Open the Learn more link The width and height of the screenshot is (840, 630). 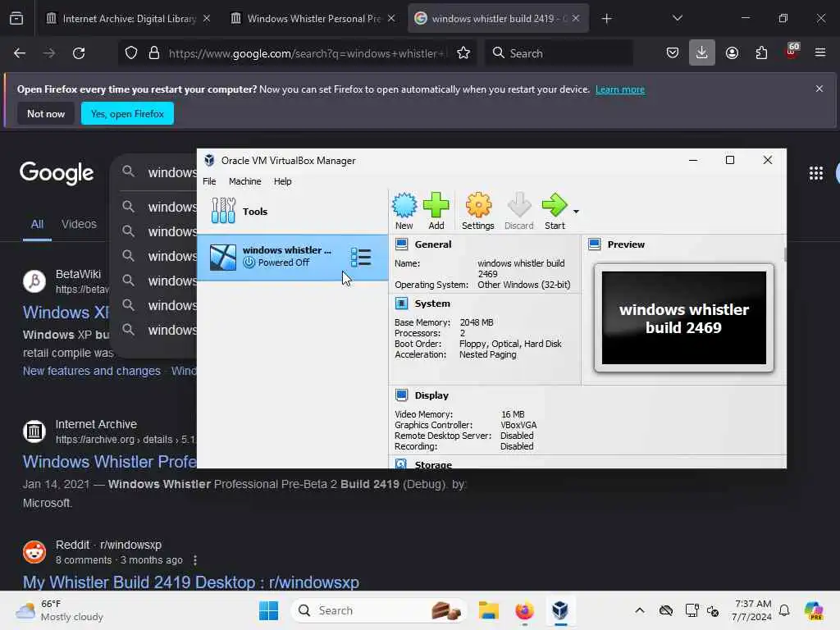coord(620,89)
